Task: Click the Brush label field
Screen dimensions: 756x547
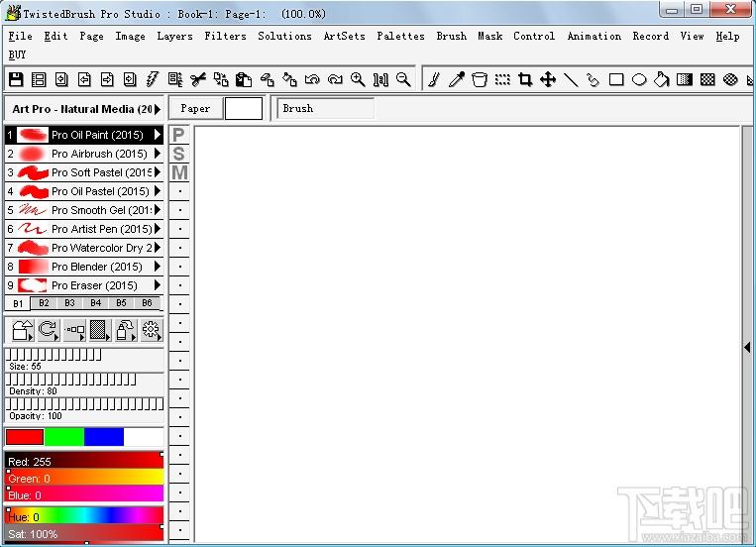Action: pos(325,109)
